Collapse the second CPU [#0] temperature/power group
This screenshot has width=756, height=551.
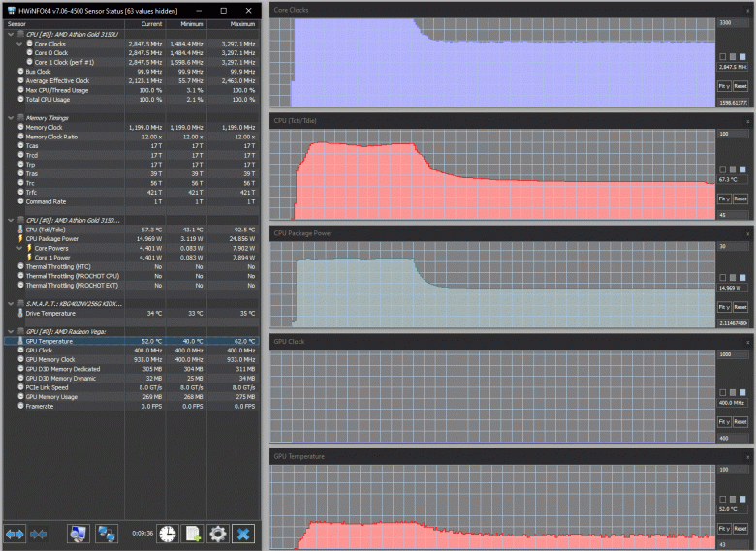(11, 220)
